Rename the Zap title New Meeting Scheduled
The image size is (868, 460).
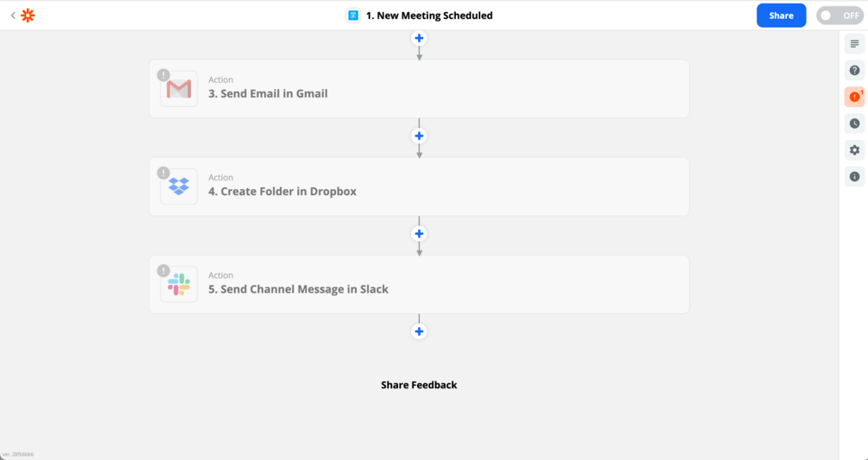[x=429, y=16]
